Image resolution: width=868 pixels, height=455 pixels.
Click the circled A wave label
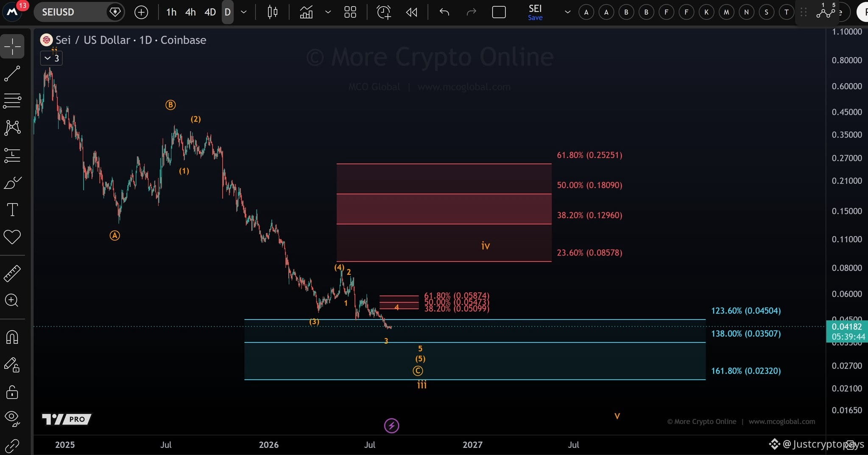pos(115,236)
